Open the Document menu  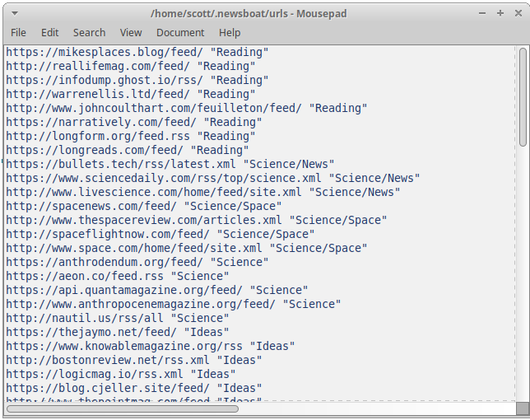coord(180,32)
